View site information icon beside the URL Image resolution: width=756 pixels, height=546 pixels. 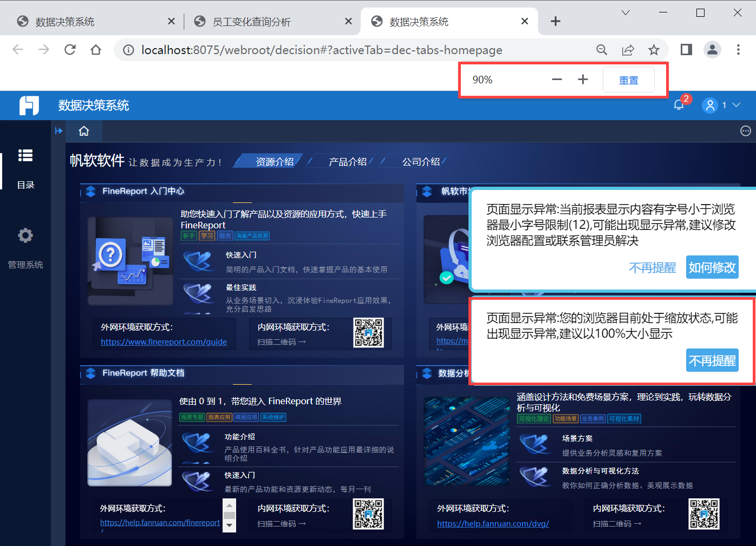[128, 50]
